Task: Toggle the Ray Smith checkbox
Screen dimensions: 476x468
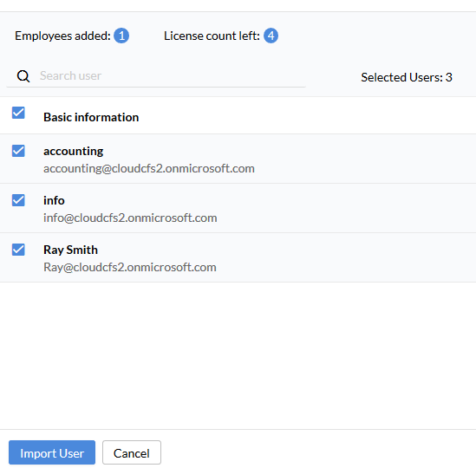Action: [x=18, y=250]
